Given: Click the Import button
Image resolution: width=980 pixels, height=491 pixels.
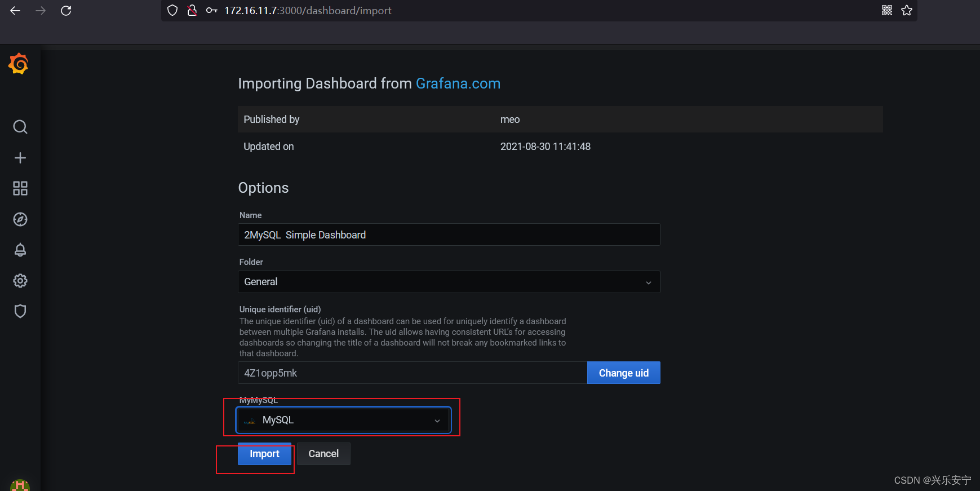Looking at the screenshot, I should [x=264, y=454].
